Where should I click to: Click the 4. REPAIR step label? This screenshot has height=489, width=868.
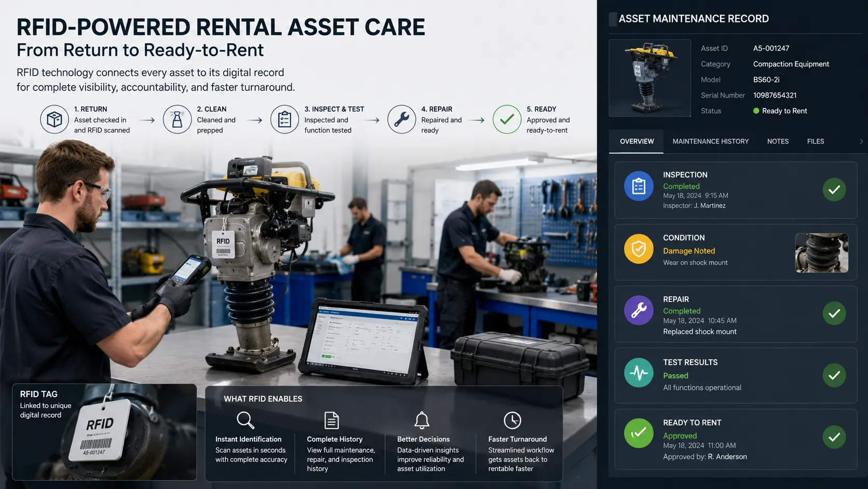(436, 109)
